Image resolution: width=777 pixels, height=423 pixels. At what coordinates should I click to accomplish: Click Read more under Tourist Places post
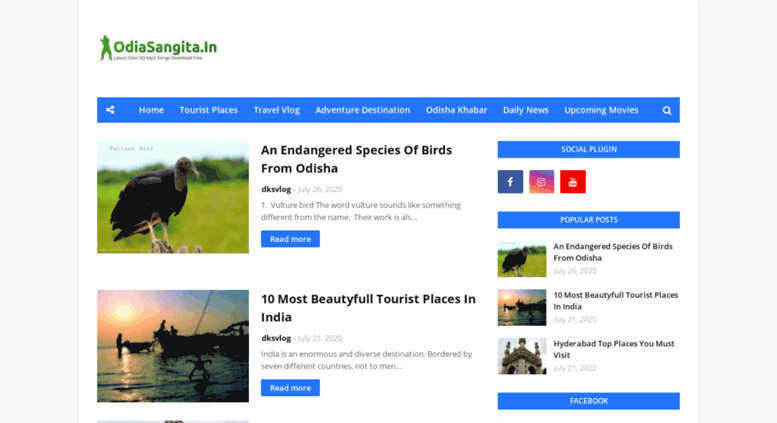(290, 388)
